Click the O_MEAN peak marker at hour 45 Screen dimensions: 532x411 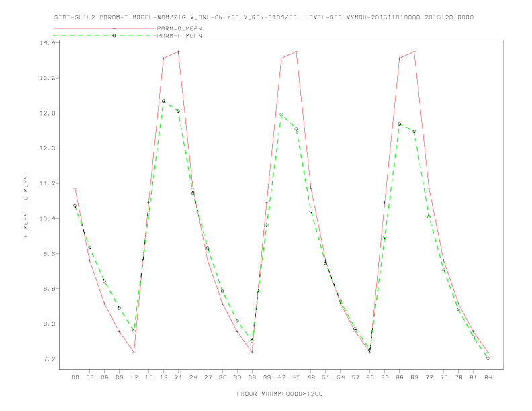point(296,52)
